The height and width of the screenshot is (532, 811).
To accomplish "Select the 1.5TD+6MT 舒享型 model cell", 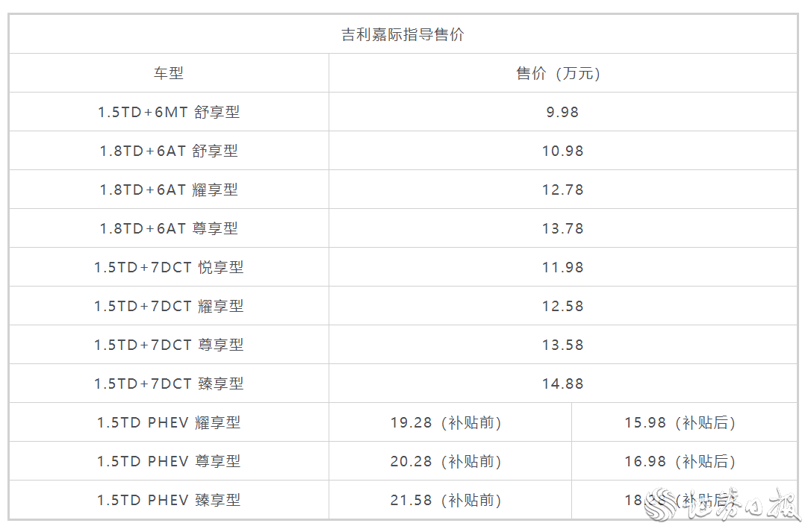I will coord(169,112).
